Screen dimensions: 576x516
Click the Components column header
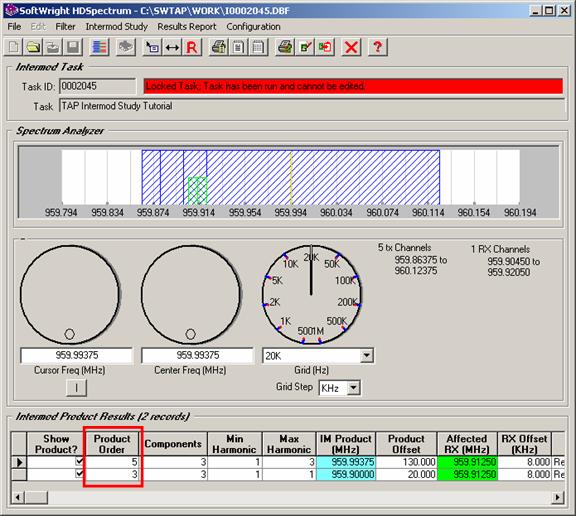point(173,444)
